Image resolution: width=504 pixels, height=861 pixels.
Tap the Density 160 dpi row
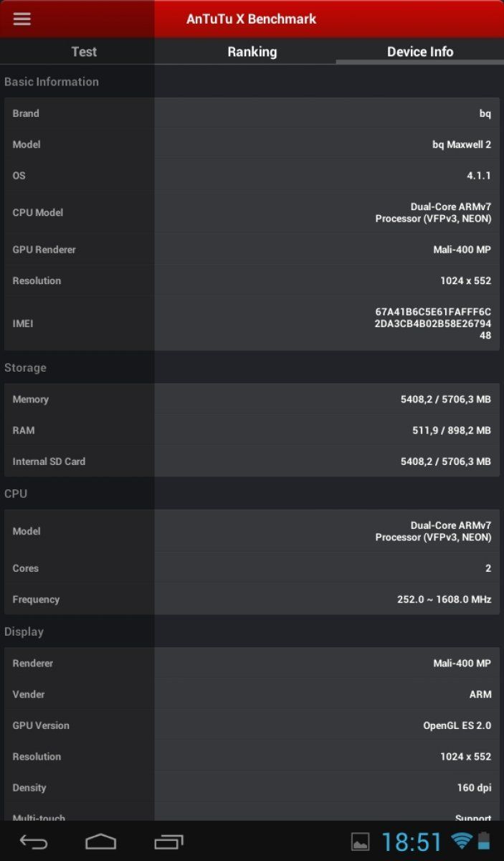point(252,788)
